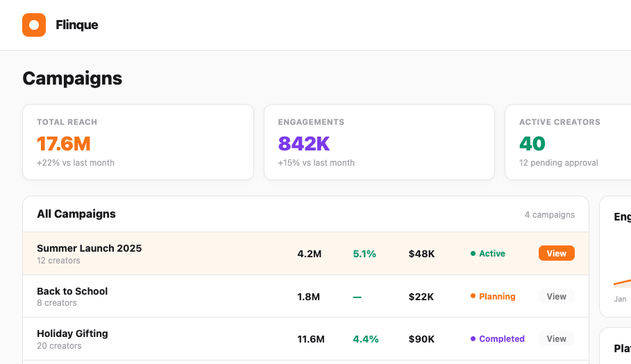Click the 842K engagements value
The height and width of the screenshot is (364, 631).
coord(303,144)
